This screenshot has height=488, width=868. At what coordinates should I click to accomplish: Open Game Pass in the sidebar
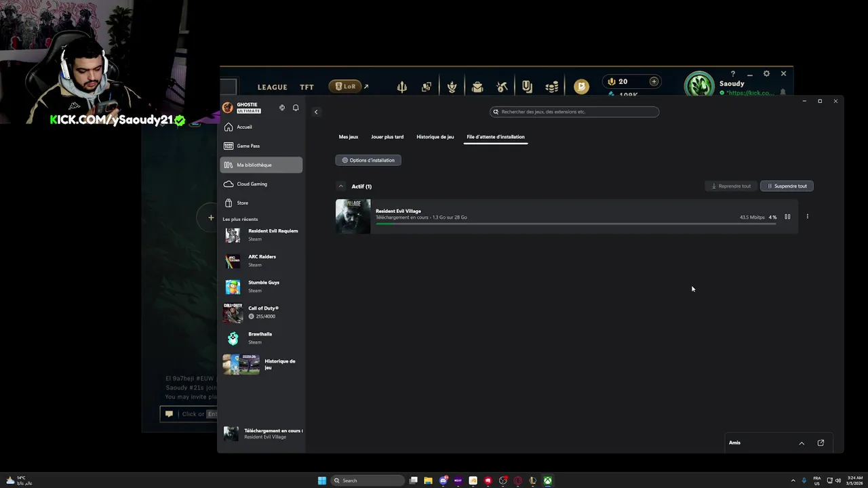(261, 146)
